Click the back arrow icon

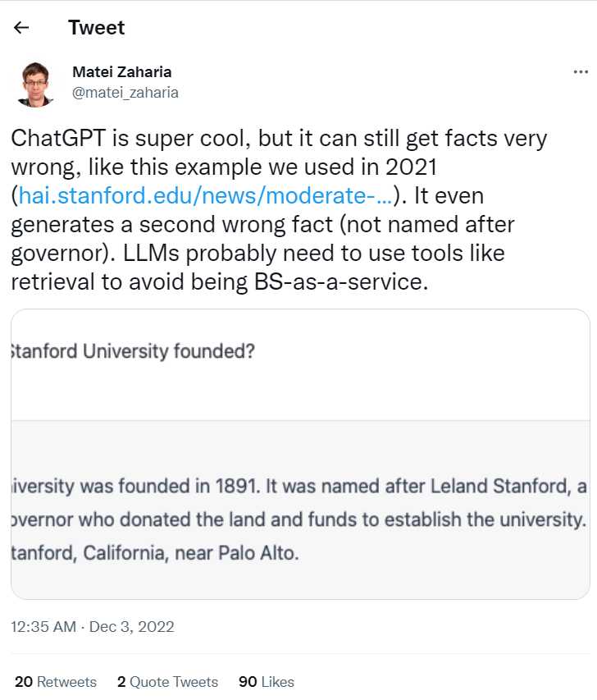(21, 28)
